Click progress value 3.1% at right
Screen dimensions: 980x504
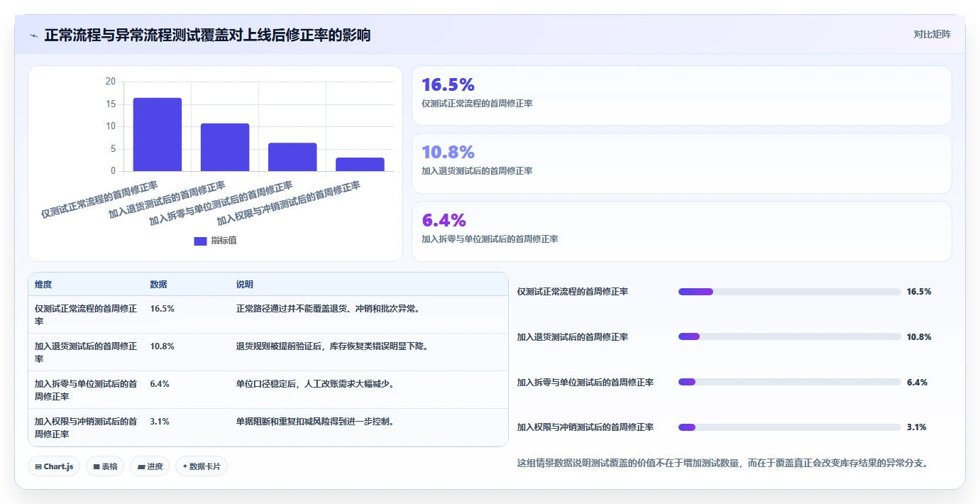(x=917, y=427)
